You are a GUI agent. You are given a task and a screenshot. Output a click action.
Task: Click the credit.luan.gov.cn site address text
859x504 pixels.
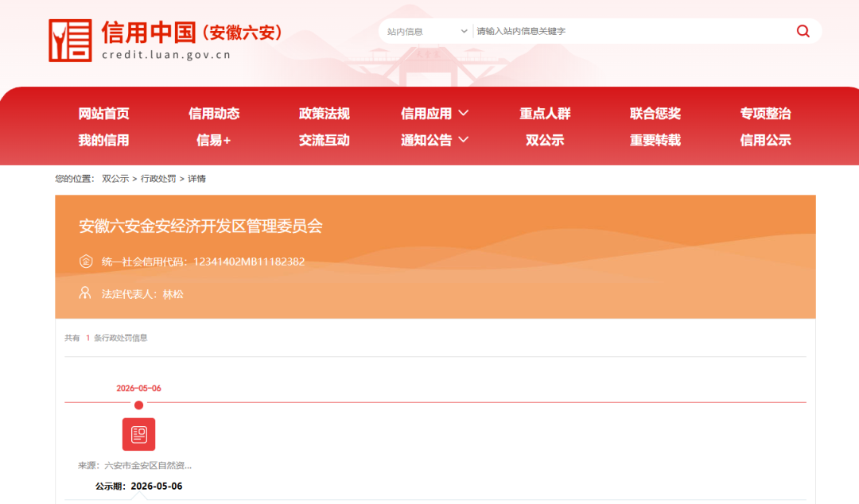pyautogui.click(x=166, y=55)
